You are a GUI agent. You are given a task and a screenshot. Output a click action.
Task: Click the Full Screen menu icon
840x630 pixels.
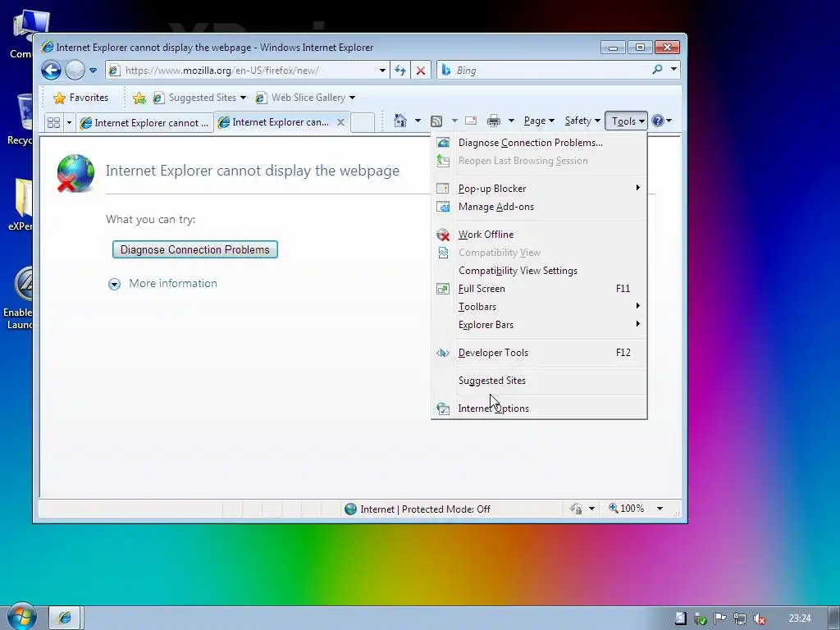pos(443,289)
